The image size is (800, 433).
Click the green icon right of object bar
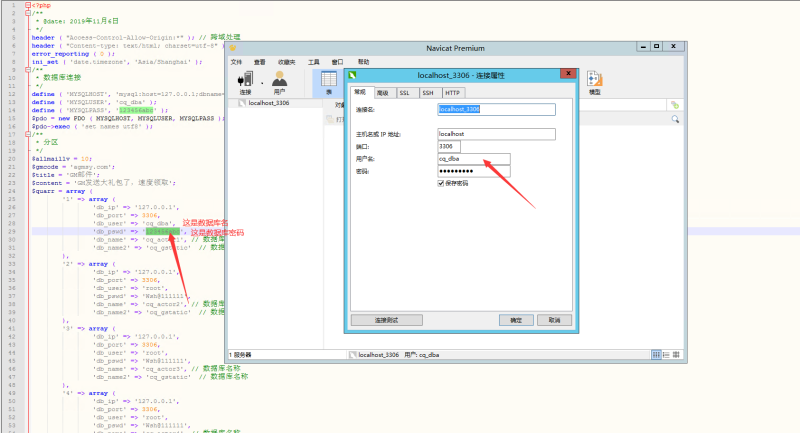[675, 104]
